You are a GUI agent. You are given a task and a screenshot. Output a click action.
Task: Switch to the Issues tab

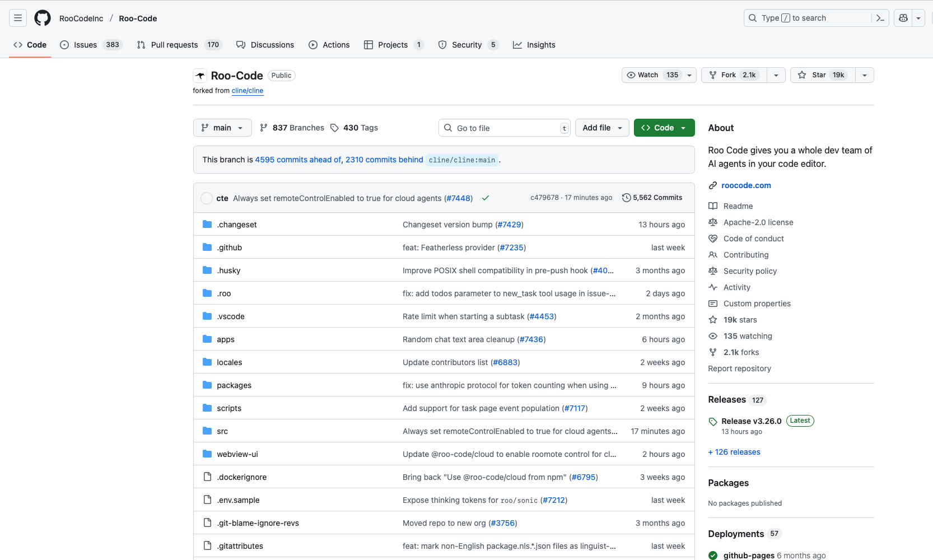point(91,45)
